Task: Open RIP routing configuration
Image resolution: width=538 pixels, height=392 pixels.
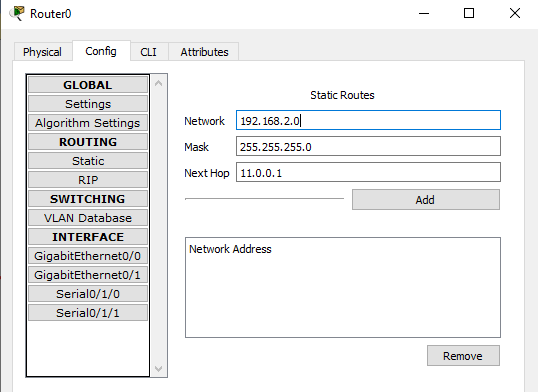Action: pyautogui.click(x=88, y=180)
